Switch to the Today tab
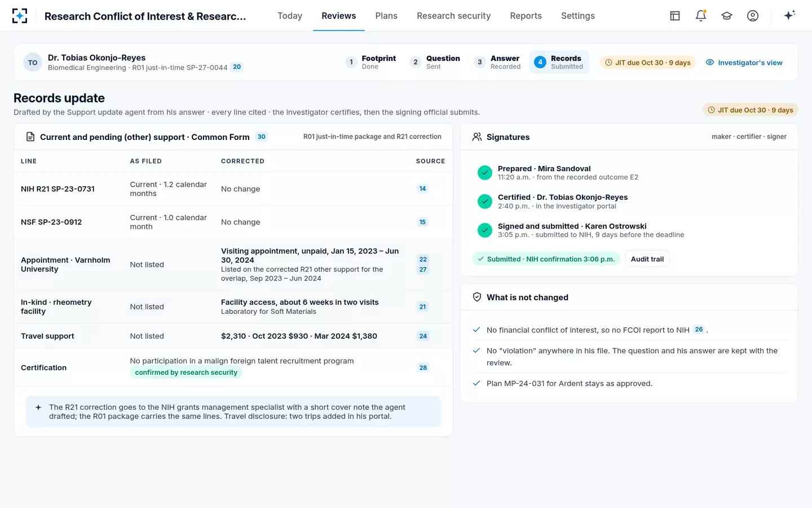 pyautogui.click(x=290, y=16)
